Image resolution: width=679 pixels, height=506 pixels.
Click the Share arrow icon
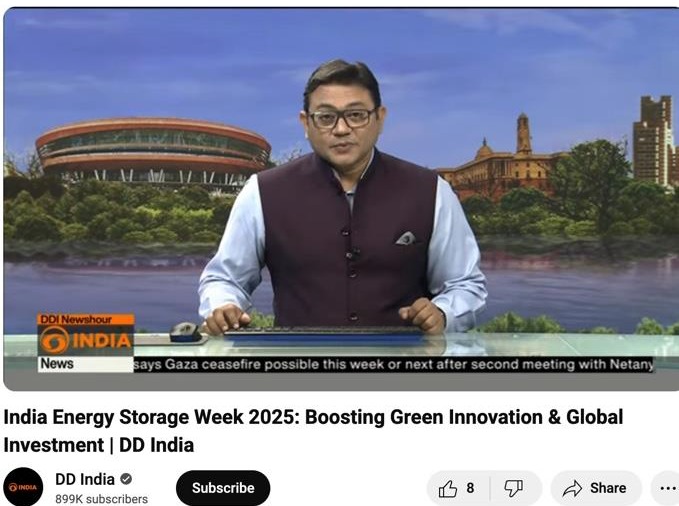click(x=572, y=488)
